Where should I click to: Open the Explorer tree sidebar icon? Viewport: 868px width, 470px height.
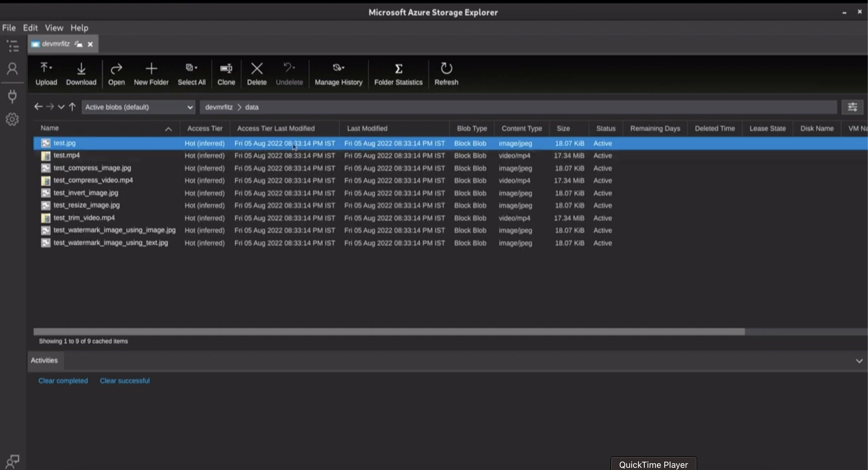pyautogui.click(x=12, y=46)
